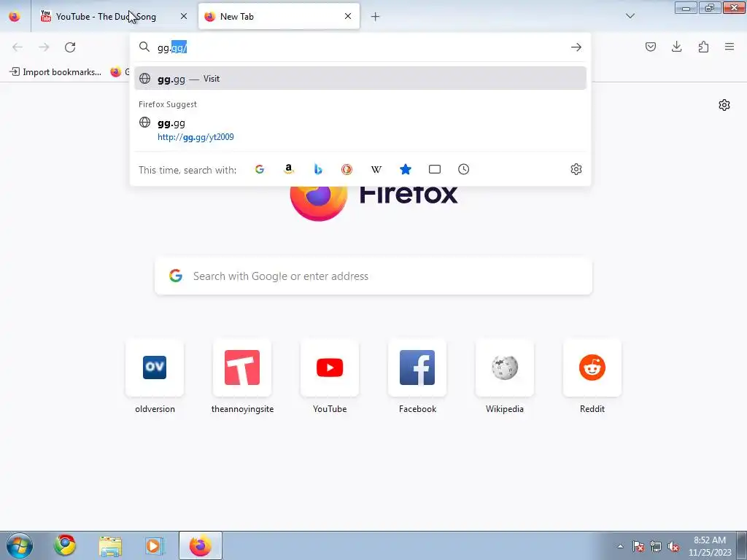Viewport: 747px width, 560px height.
Task: Select the gg.gg — Visit suggestion
Action: (360, 79)
